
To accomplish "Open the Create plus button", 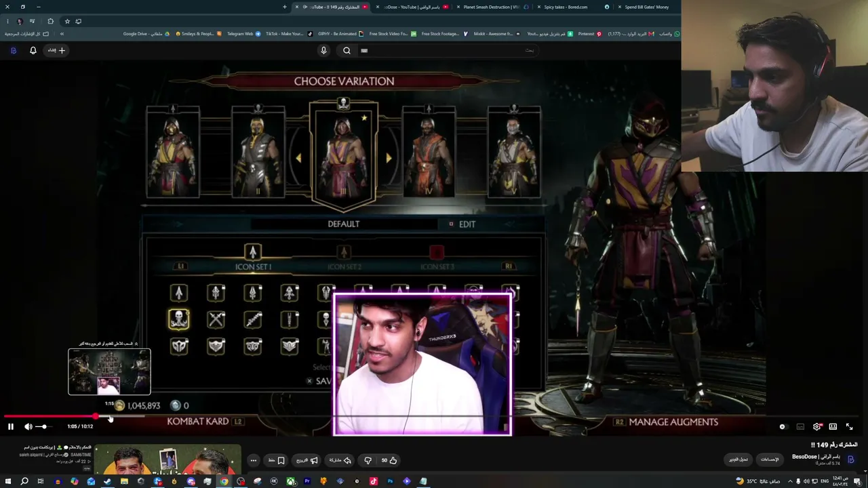I will point(56,50).
